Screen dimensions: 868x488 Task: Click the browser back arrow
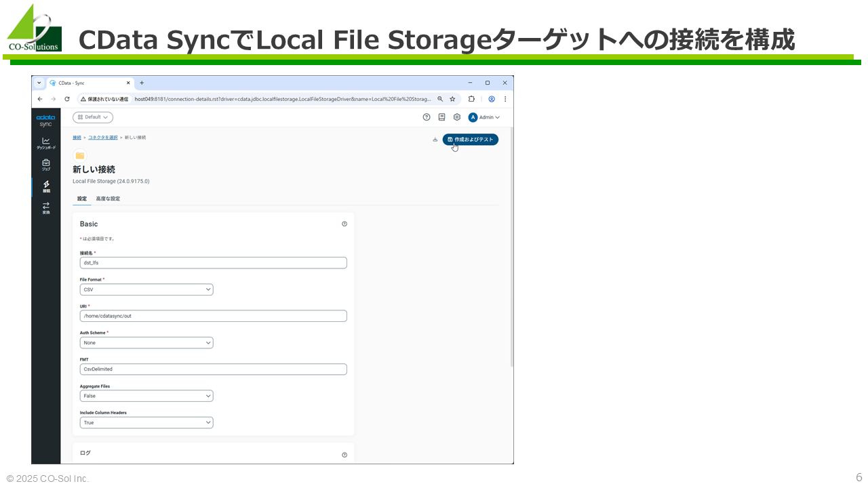pyautogui.click(x=40, y=99)
